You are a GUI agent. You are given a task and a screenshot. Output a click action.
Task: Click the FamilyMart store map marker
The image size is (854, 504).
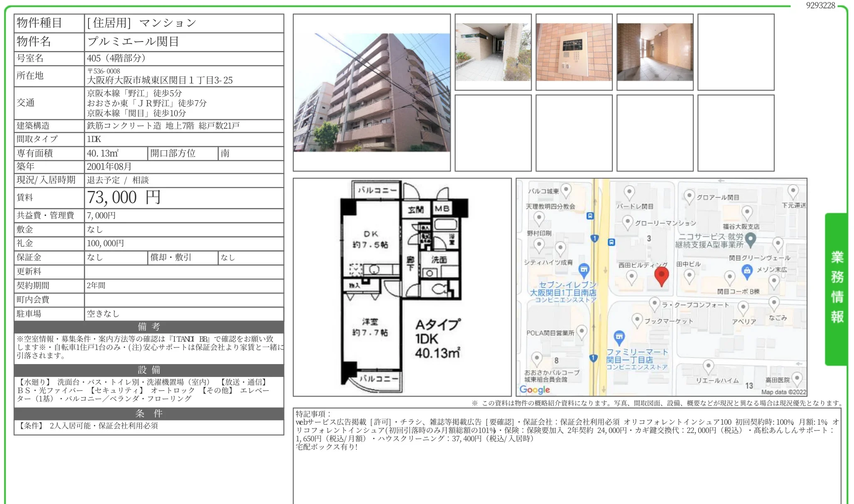[x=619, y=337]
